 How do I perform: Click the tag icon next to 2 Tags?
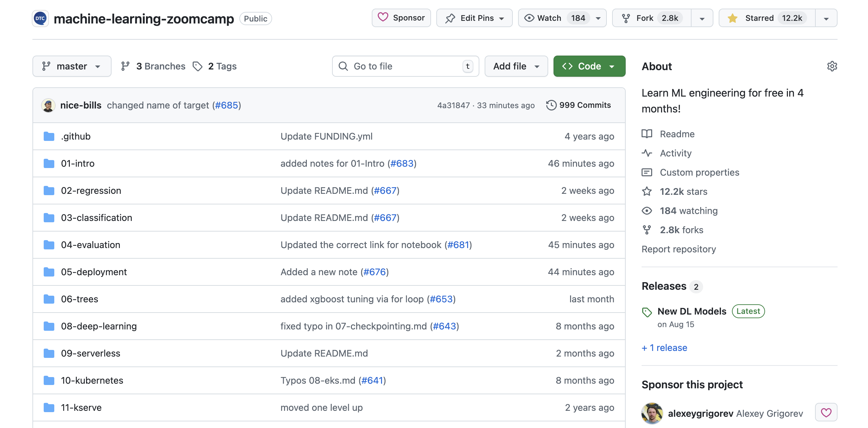click(197, 66)
